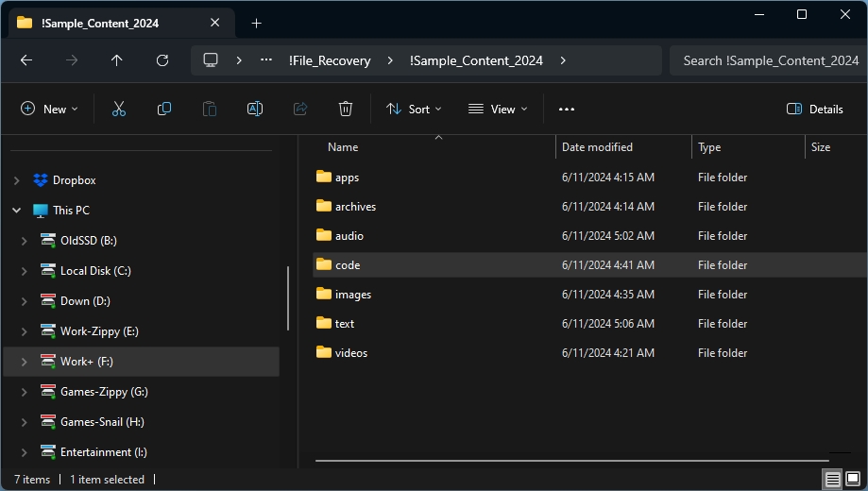
Task: Click the This PC monitor icon
Action: (x=41, y=211)
